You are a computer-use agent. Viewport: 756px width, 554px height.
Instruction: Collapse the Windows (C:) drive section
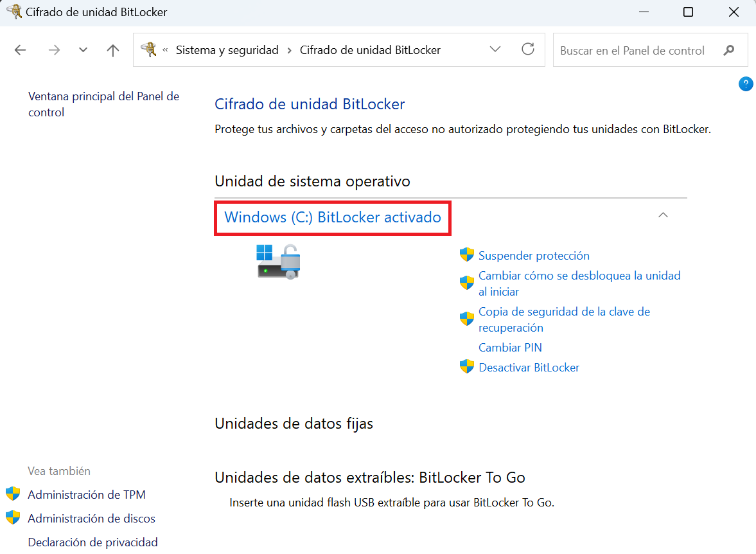664,215
